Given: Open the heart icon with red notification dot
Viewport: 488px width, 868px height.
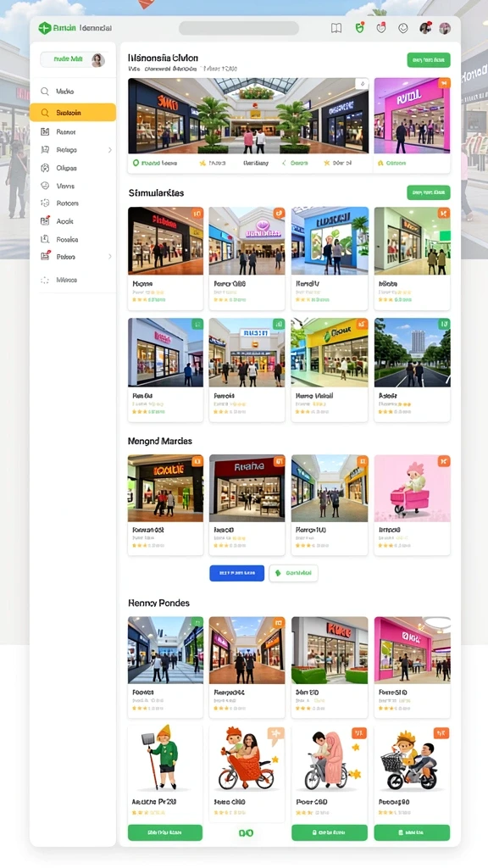Looking at the screenshot, I should (381, 28).
